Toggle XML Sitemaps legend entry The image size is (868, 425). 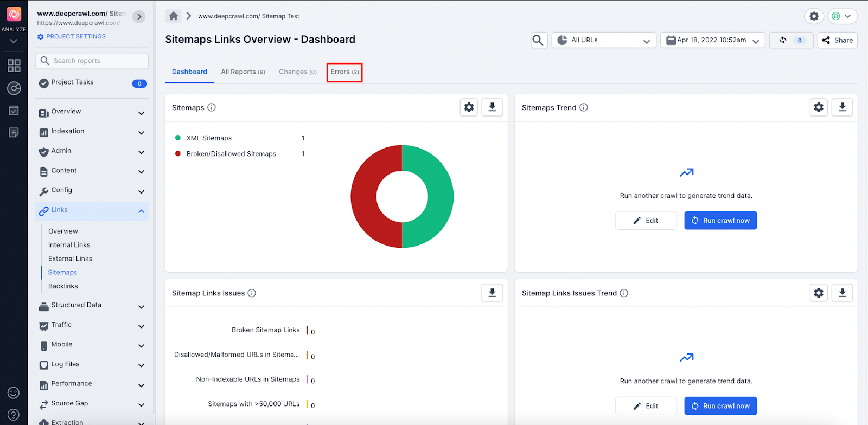209,138
